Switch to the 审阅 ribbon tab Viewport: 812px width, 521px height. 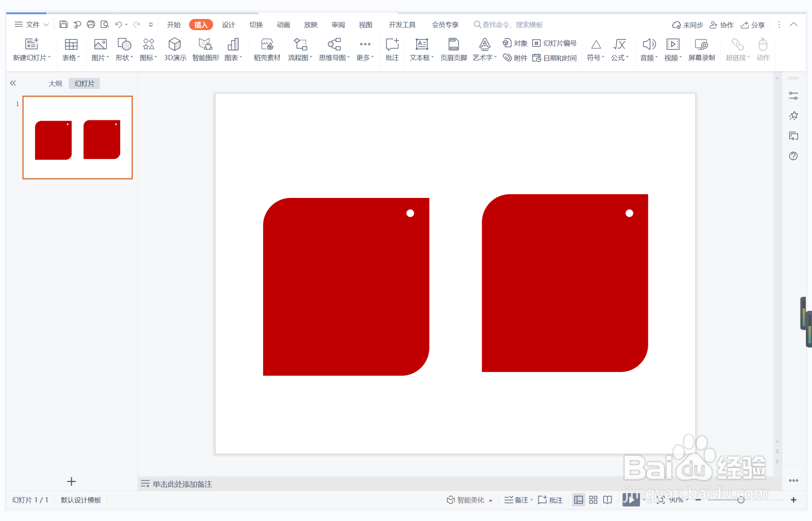click(338, 25)
